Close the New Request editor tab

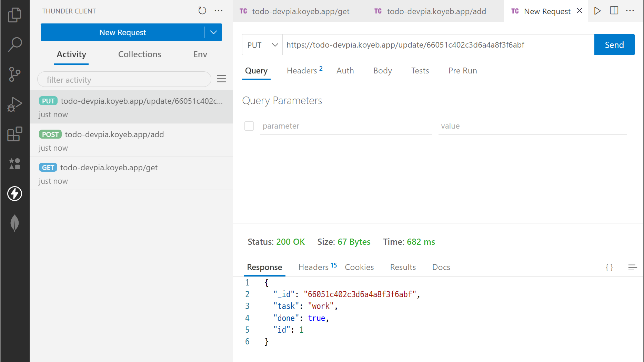pos(580,11)
